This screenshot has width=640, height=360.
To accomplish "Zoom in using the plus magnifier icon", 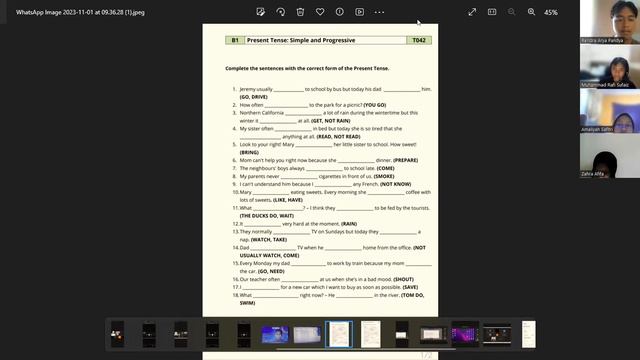I will point(531,12).
